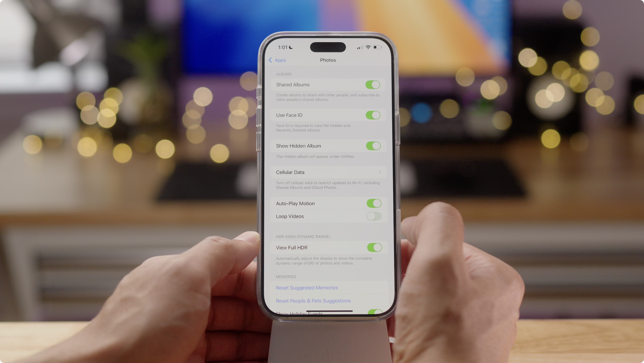Select Photos header menu tab
644x363 pixels.
(x=327, y=60)
